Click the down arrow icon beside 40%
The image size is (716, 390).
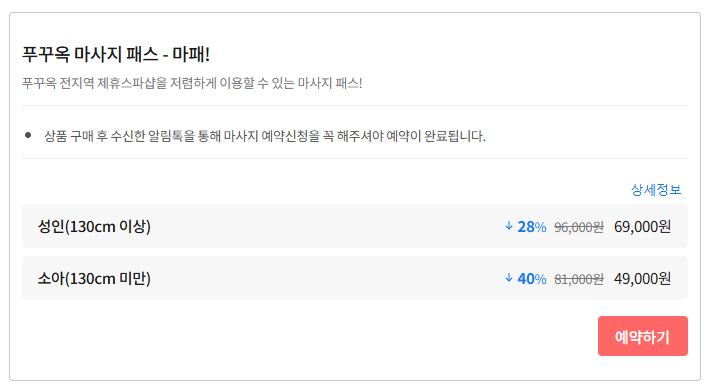click(509, 278)
